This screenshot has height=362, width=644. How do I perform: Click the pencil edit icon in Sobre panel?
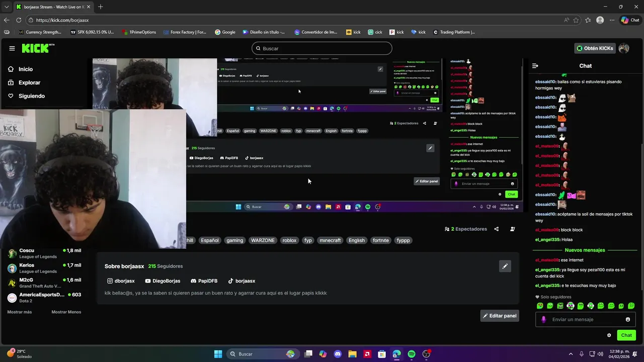click(505, 266)
